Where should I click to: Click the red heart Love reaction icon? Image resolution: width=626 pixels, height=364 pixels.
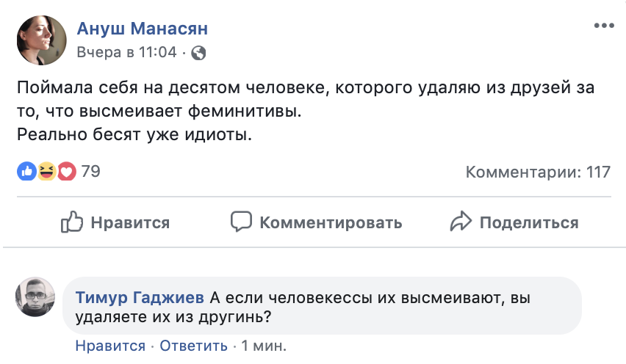click(x=67, y=172)
